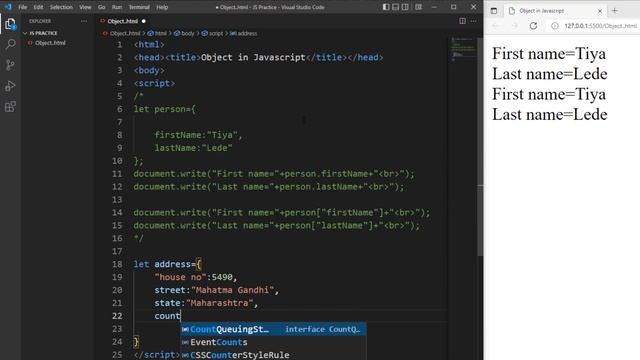Open the File menu
This screenshot has width=640, height=360.
click(22, 7)
